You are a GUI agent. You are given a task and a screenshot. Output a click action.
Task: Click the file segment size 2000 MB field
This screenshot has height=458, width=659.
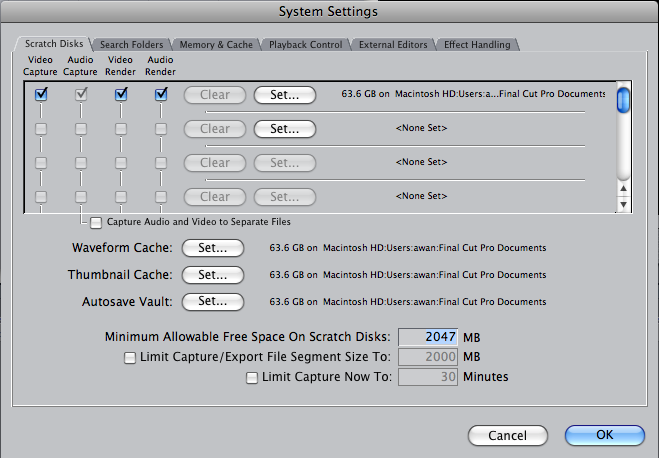pyautogui.click(x=428, y=357)
